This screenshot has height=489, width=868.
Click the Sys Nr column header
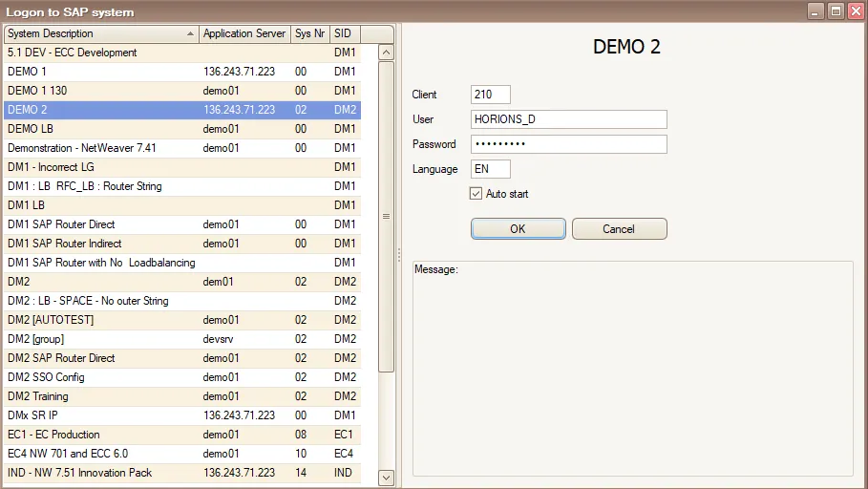[x=310, y=33]
